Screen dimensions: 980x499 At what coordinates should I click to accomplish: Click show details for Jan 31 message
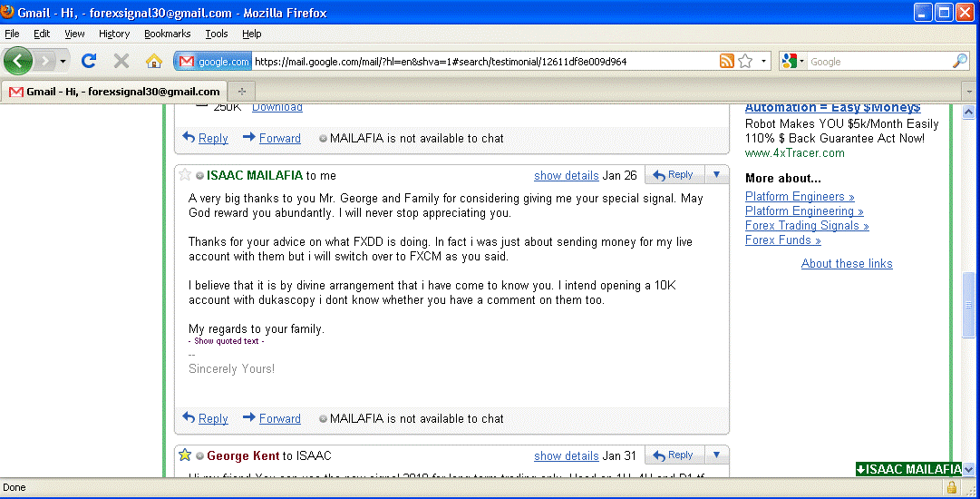click(x=567, y=455)
